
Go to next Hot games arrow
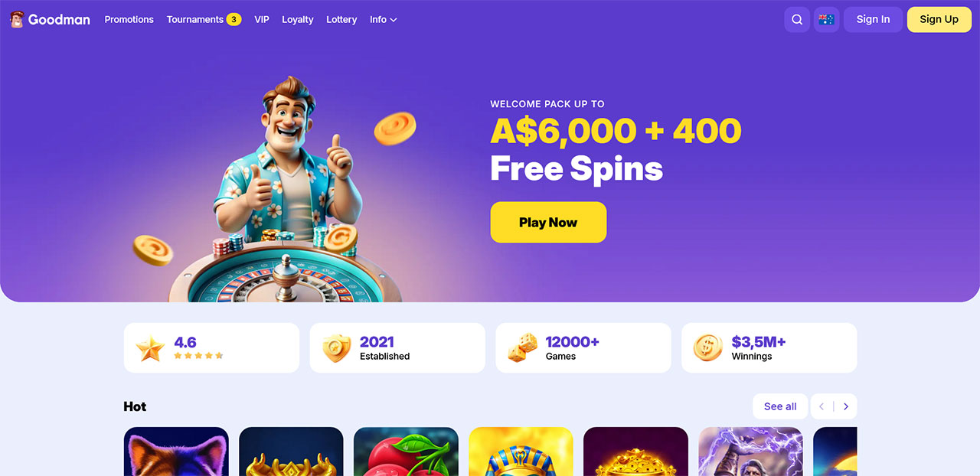pos(846,406)
